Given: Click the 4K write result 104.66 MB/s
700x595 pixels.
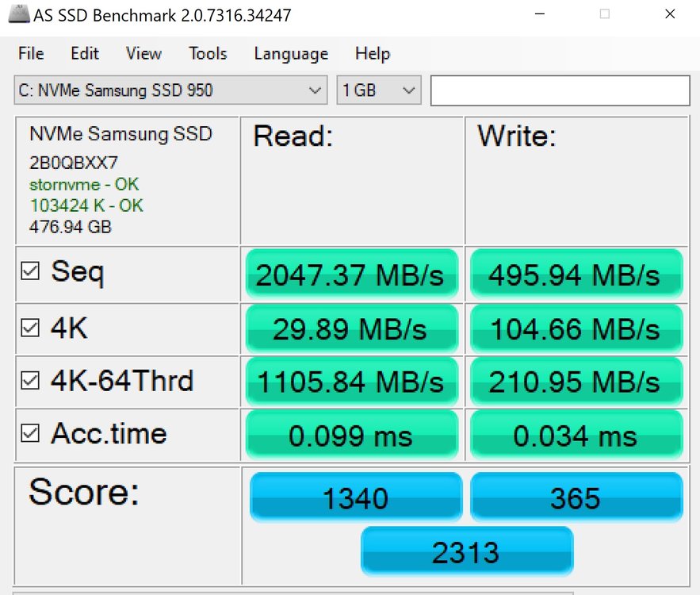Looking at the screenshot, I should [576, 328].
